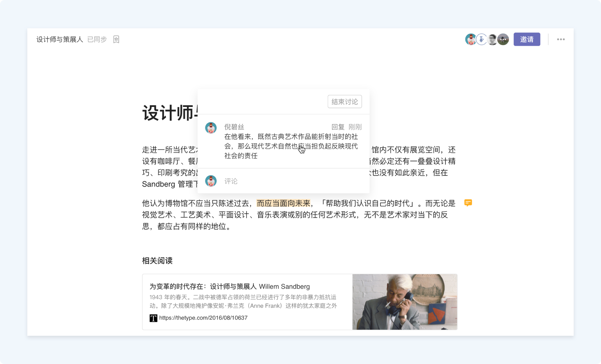601x364 pixels.
Task: Open the 为变革的时代存在 link card title
Action: point(229,286)
